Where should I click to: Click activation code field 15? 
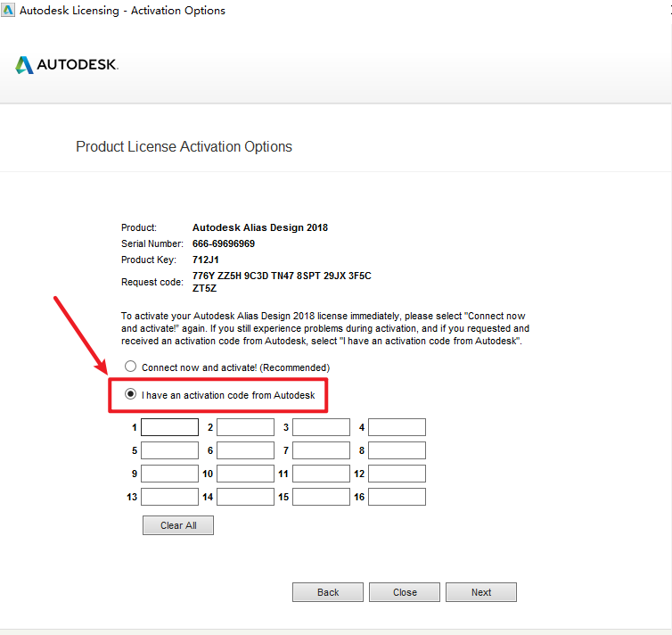point(322,497)
